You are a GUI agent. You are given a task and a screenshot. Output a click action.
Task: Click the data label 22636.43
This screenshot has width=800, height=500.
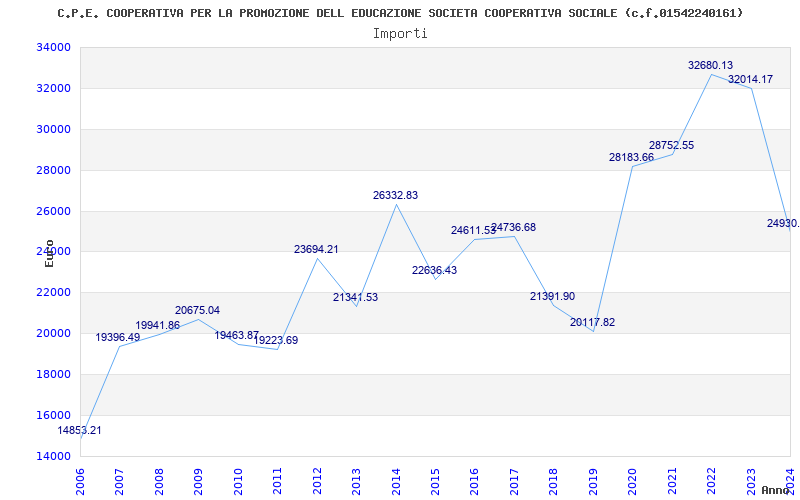435,270
